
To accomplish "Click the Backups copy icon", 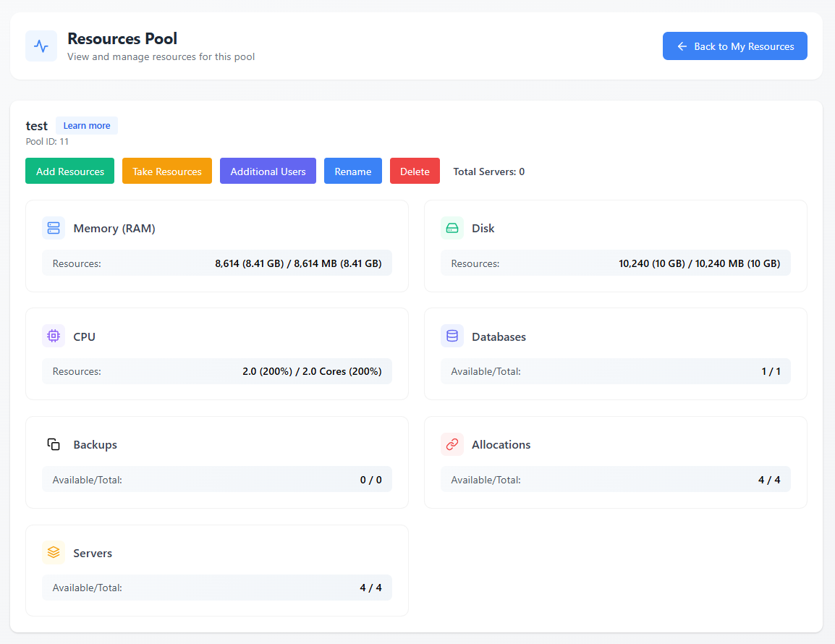I will tap(54, 444).
